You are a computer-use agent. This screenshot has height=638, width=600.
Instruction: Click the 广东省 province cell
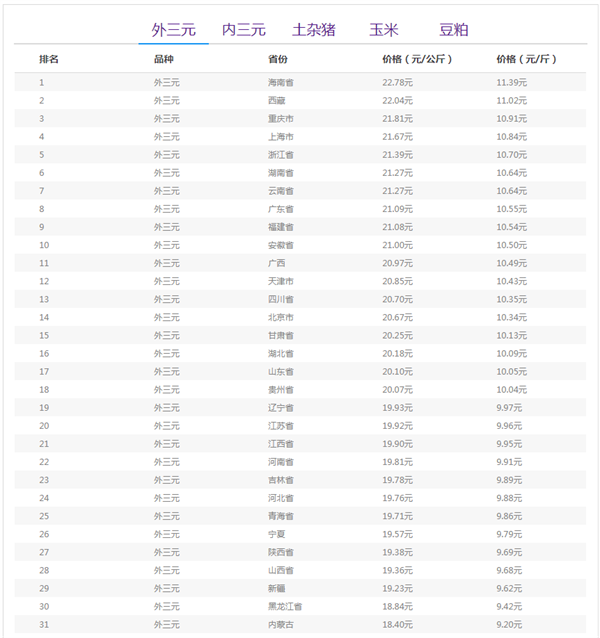click(x=281, y=209)
